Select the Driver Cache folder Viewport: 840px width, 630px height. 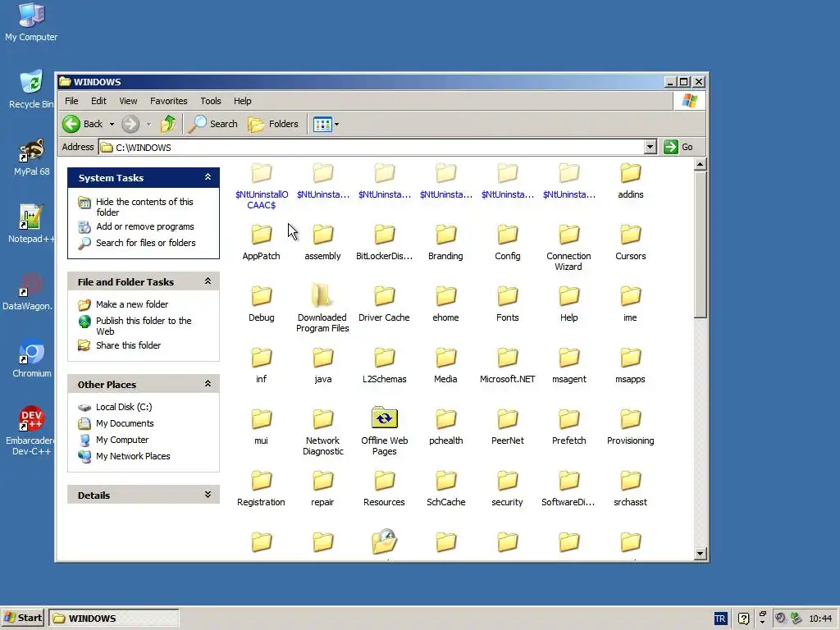[384, 304]
